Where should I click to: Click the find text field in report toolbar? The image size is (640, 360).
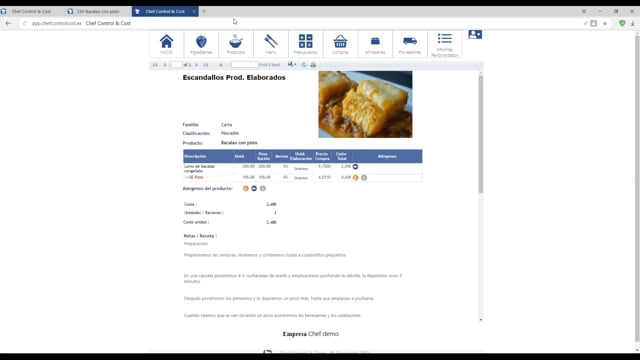point(244,65)
